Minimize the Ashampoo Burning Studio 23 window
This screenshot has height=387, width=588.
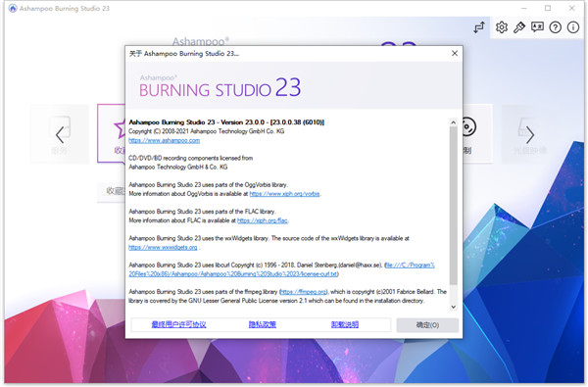[x=524, y=8]
